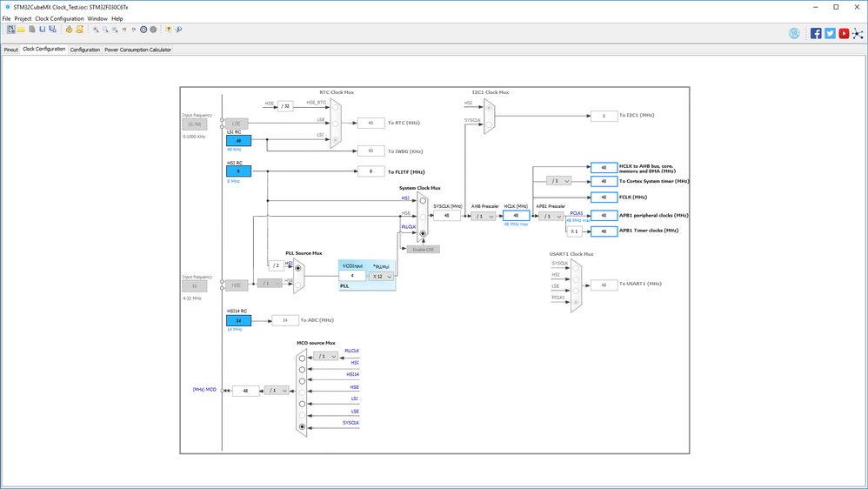The image size is (868, 489).
Task: Open the Cortex System timer divider dropdown
Action: pos(558,181)
